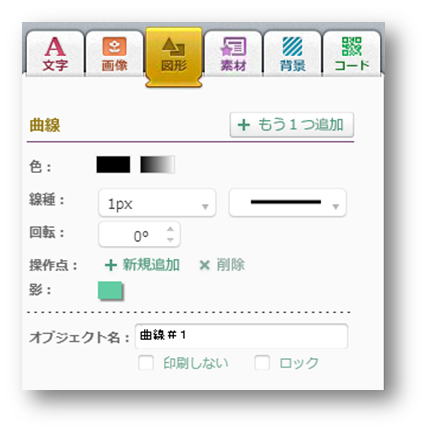Increase rotation with the up arrow

point(170,229)
